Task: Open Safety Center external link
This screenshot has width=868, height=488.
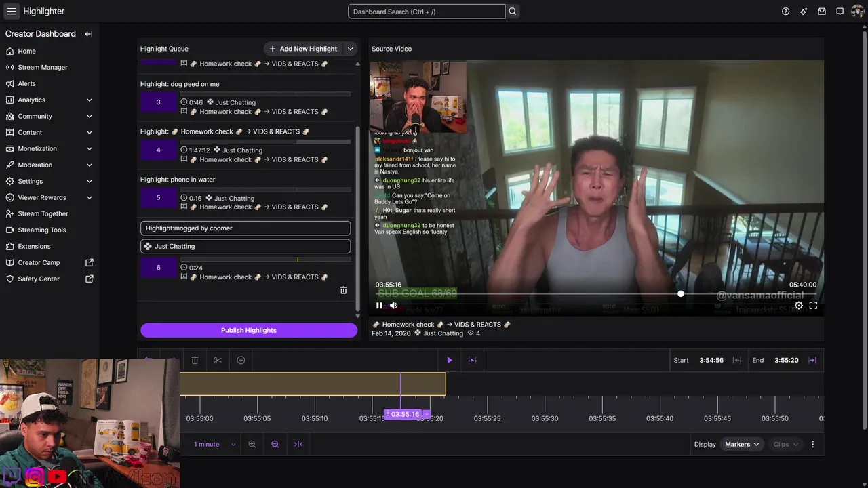Action: 90,279
